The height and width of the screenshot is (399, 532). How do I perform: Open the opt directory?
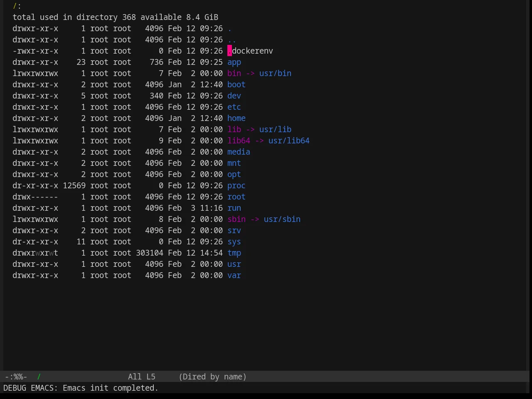click(x=234, y=175)
